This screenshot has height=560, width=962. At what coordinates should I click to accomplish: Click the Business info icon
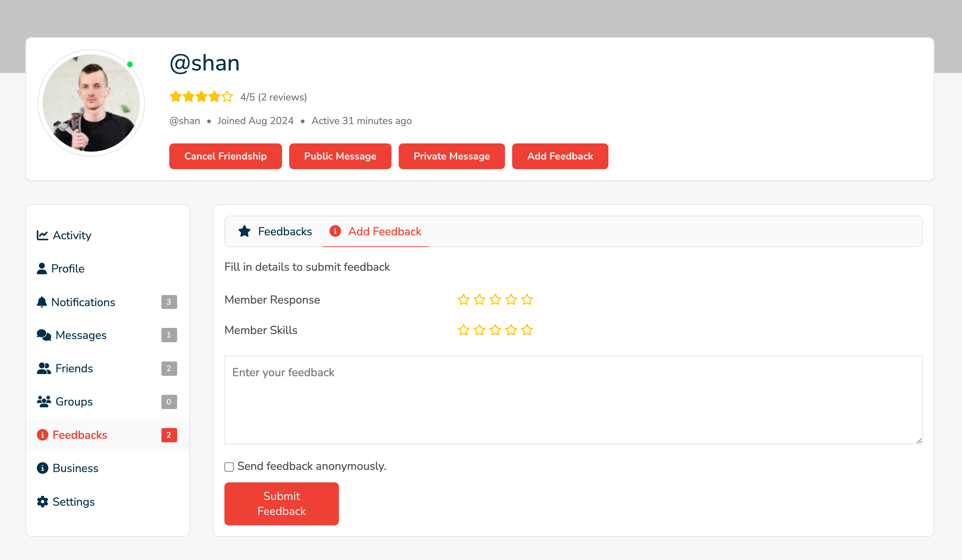[42, 468]
